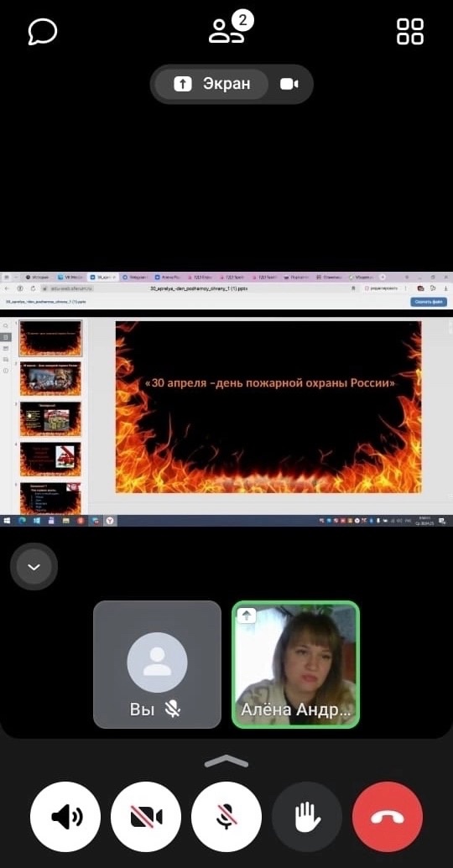Image resolution: width=453 pixels, height=868 pixels.
Task: Select Алёна Андр participant video tile
Action: 296,664
